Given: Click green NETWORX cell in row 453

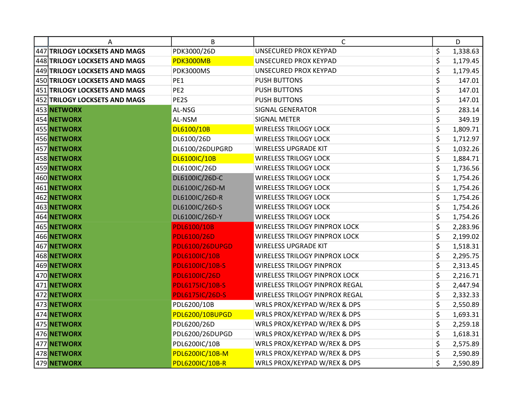Looking at the screenshot, I should (110, 110).
